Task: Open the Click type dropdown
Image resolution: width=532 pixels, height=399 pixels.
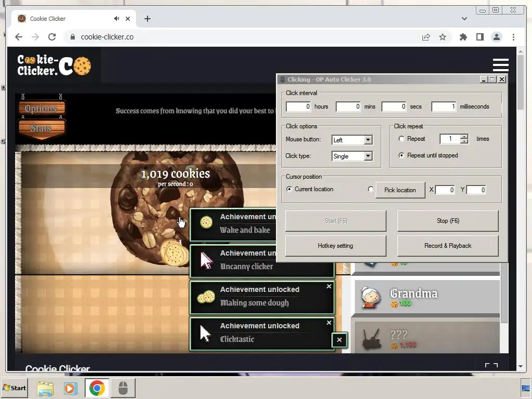Action: point(368,156)
